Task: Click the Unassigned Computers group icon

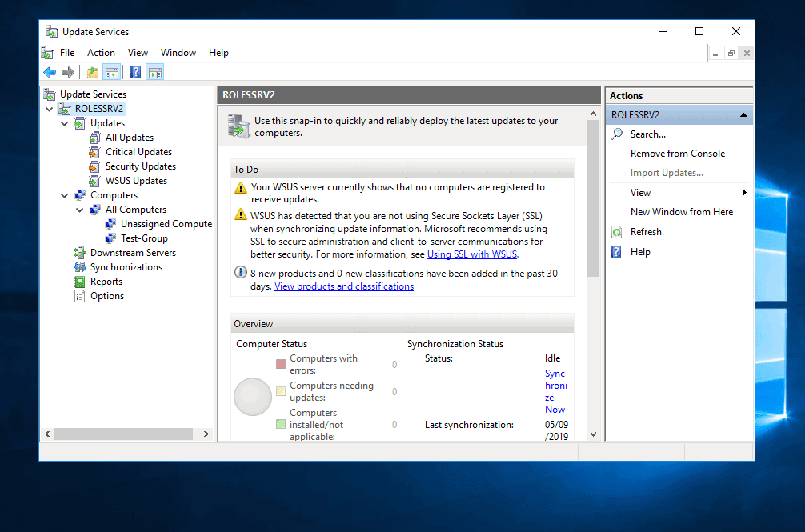Action: point(110,224)
